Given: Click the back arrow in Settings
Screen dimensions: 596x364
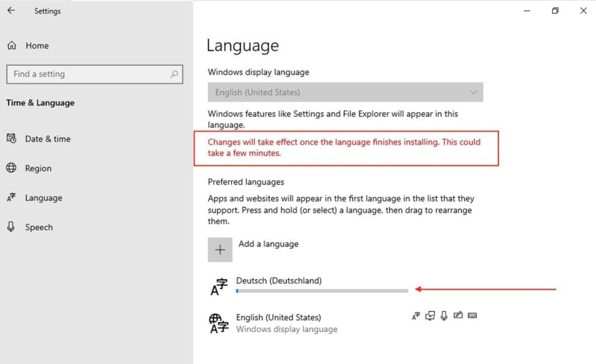Looking at the screenshot, I should point(11,11).
